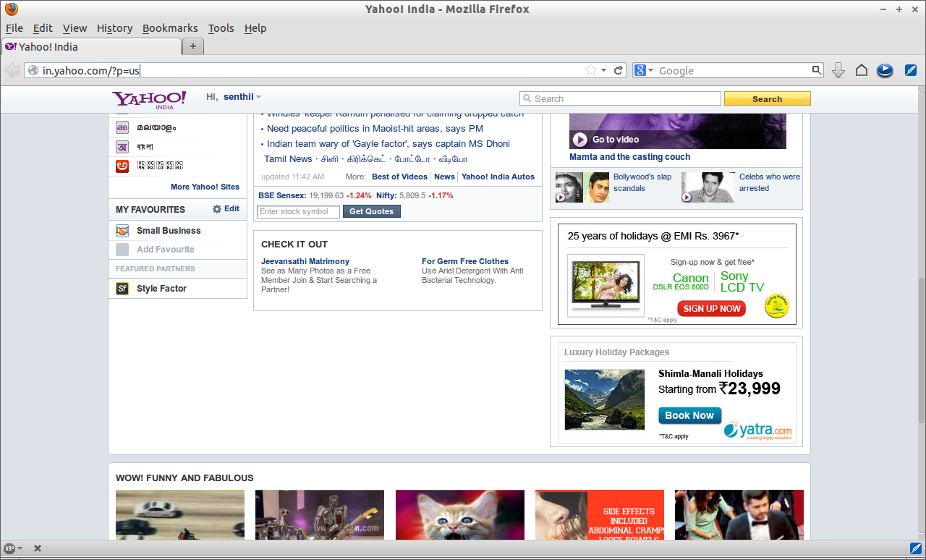The image size is (926, 560).
Task: Open the Bookmarks menu
Action: [x=170, y=28]
